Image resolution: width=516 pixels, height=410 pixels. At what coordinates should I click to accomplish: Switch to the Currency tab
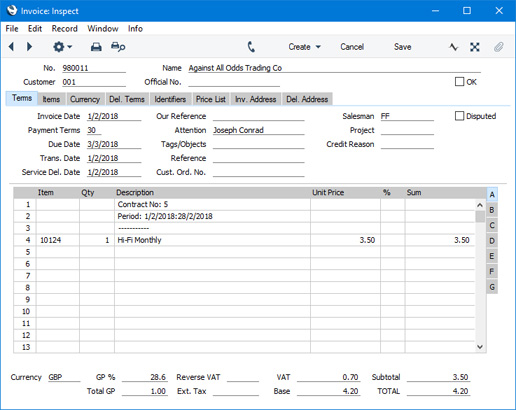pyautogui.click(x=85, y=99)
